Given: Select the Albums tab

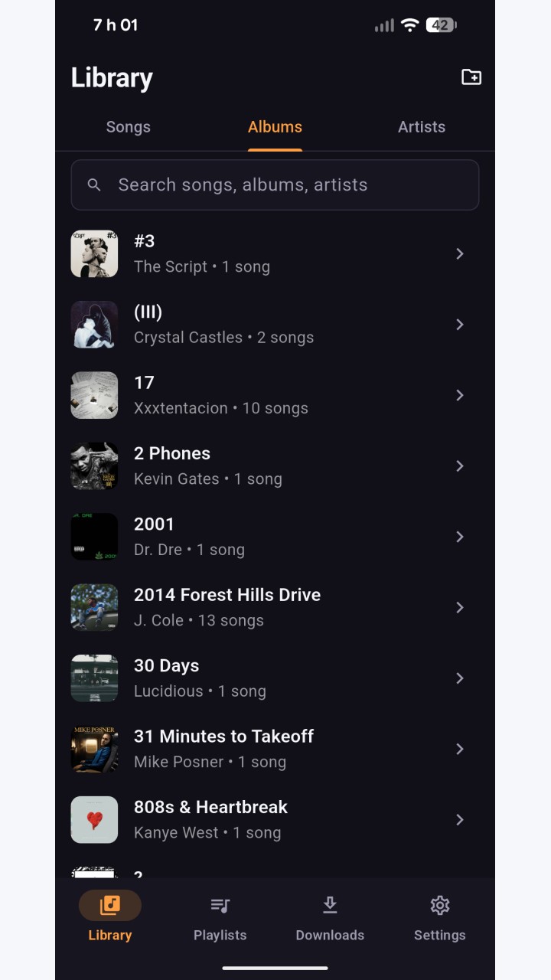Looking at the screenshot, I should pyautogui.click(x=275, y=127).
